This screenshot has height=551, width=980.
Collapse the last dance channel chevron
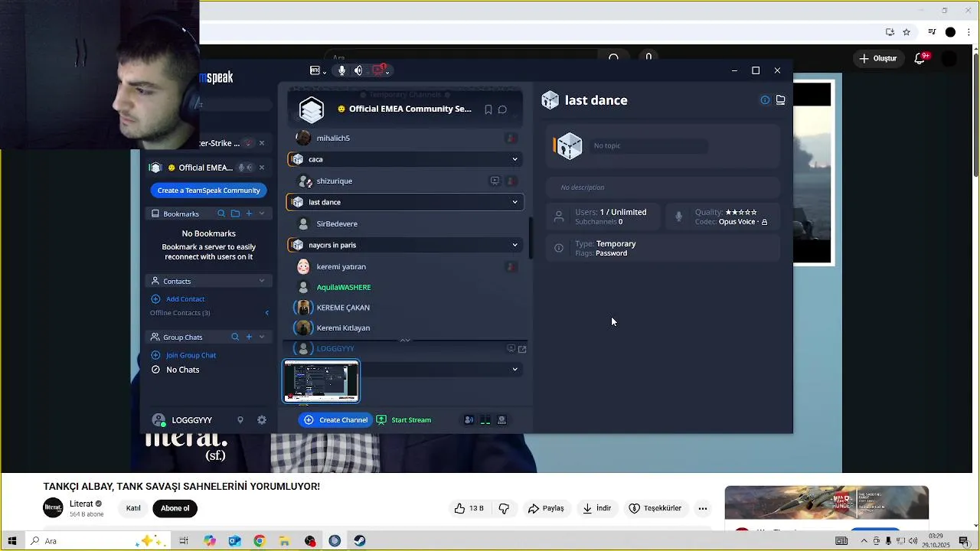(514, 202)
